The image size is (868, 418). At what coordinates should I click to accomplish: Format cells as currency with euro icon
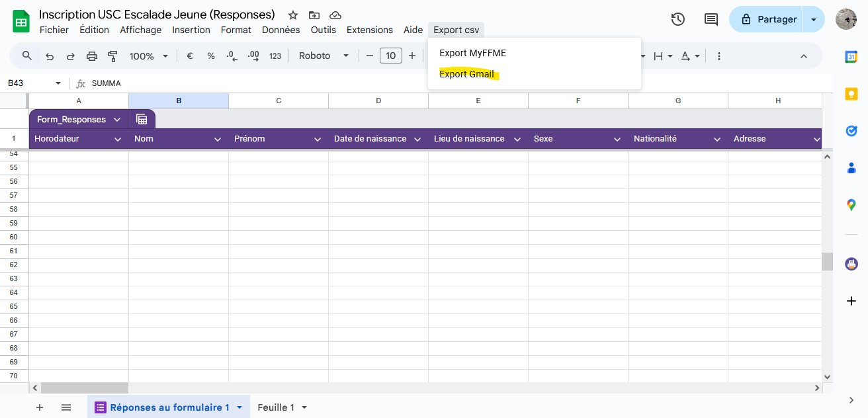pos(190,56)
